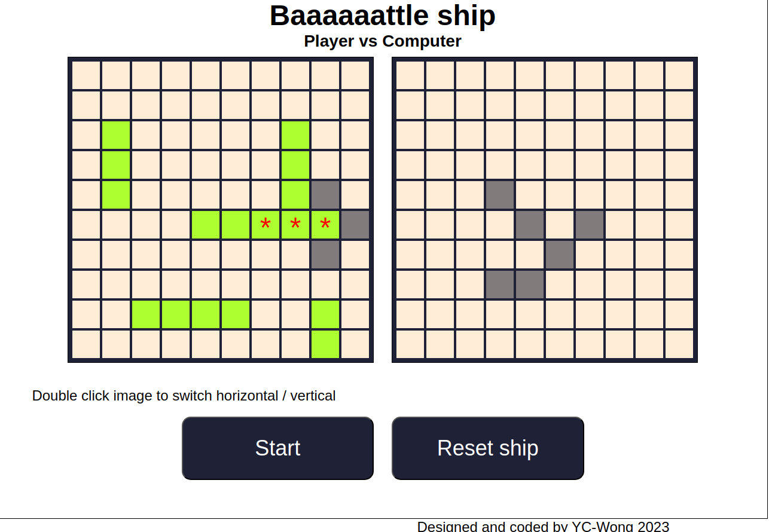The image size is (769, 532).
Task: Click the Start button
Action: pos(277,448)
